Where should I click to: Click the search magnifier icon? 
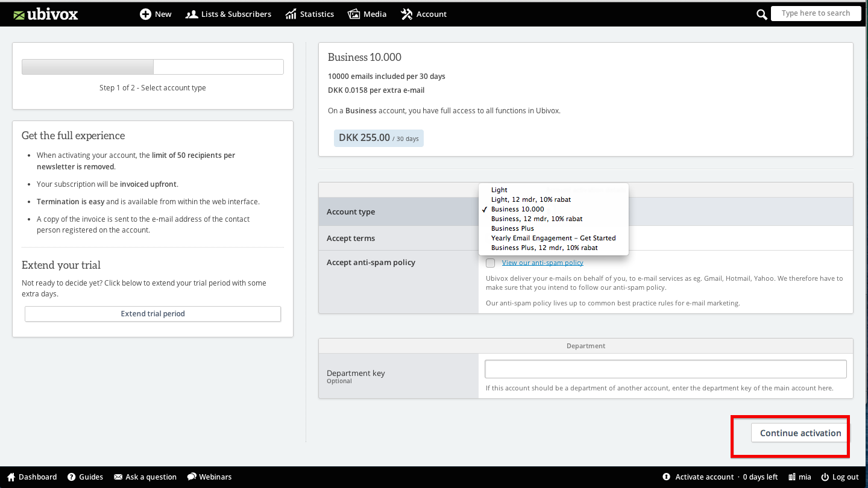click(x=762, y=14)
